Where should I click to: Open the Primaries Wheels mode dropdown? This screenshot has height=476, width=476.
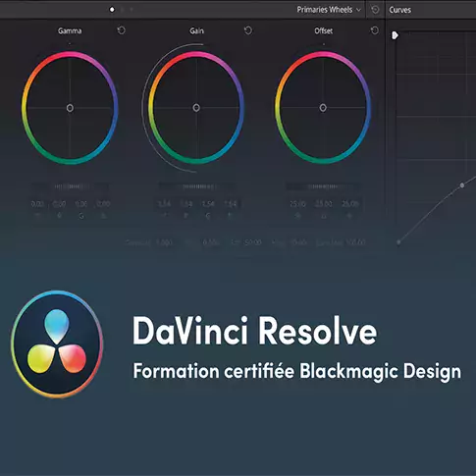329,10
